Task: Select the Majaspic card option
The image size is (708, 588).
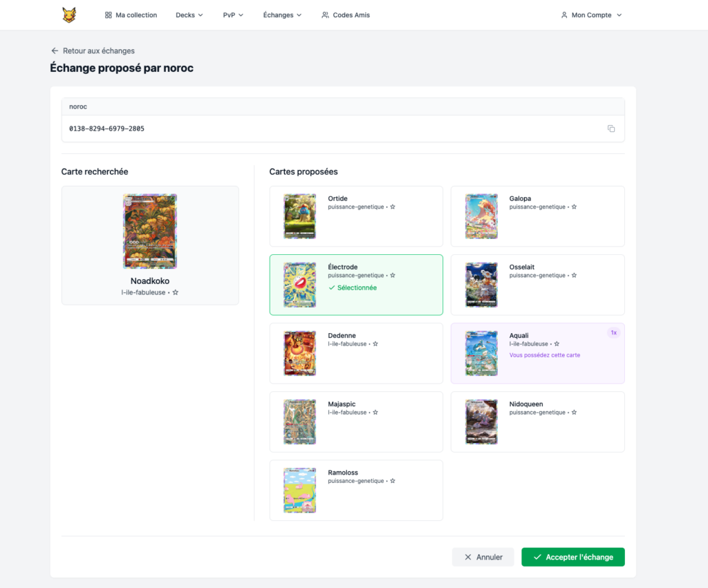Action: pyautogui.click(x=356, y=422)
